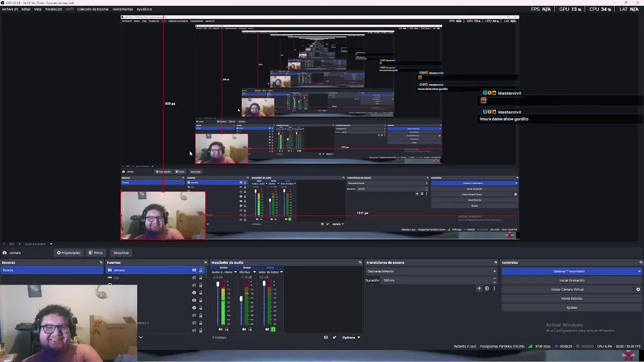644x362 pixels.
Task: Toggle the green headphone monitoring icon
Action: [273, 330]
